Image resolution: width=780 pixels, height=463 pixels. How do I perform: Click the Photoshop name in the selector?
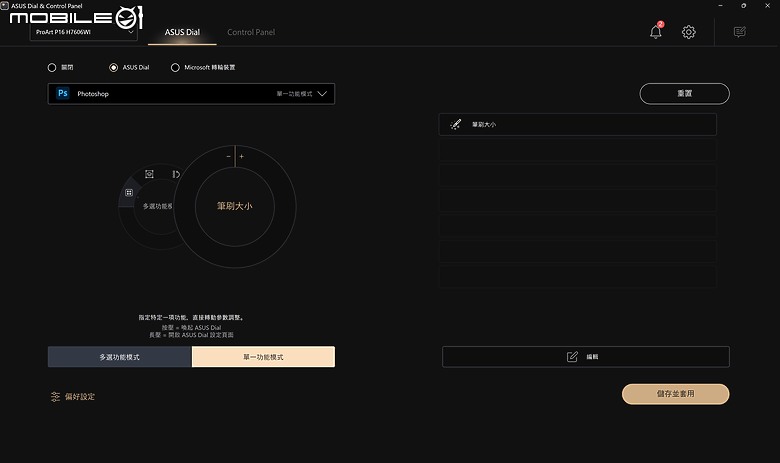[x=93, y=93]
